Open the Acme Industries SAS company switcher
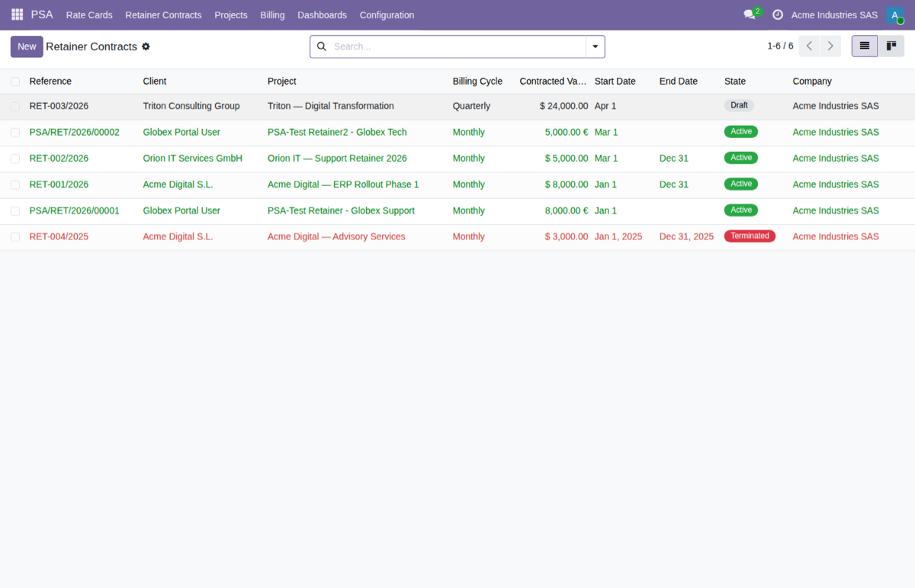 (x=834, y=14)
